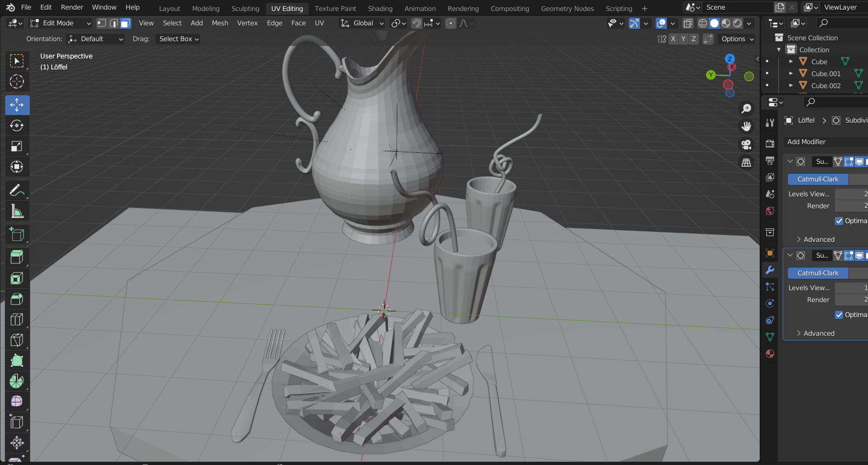Select the Inset Faces tool
Screen dimensions: 868x465
(17, 278)
